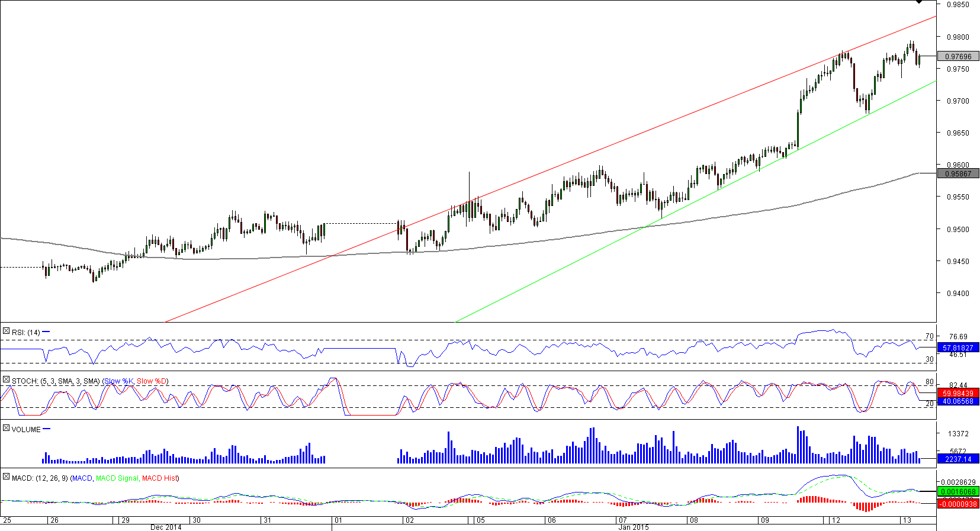Click the RSI value label 57.81827
Viewport: 980px width, 531px height.
(958, 348)
